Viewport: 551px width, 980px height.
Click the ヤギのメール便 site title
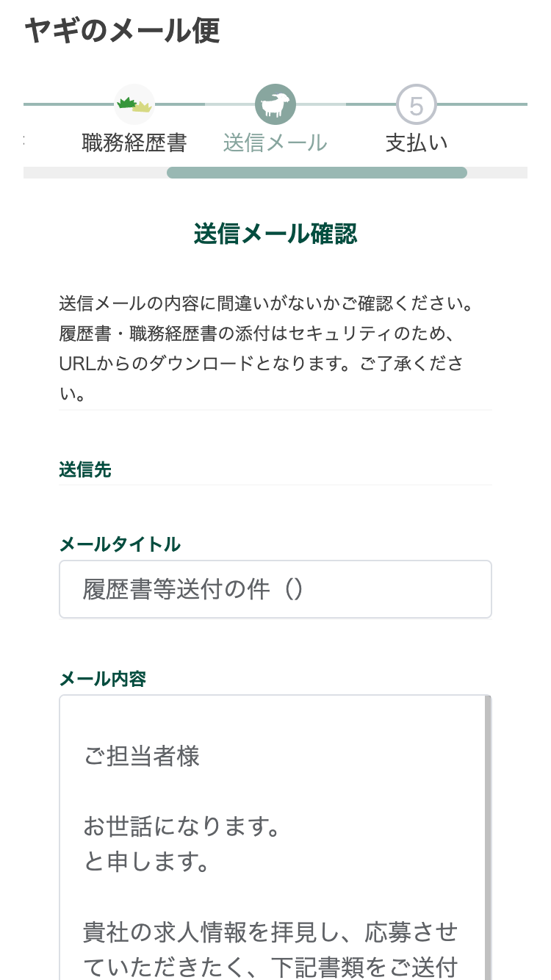(122, 30)
